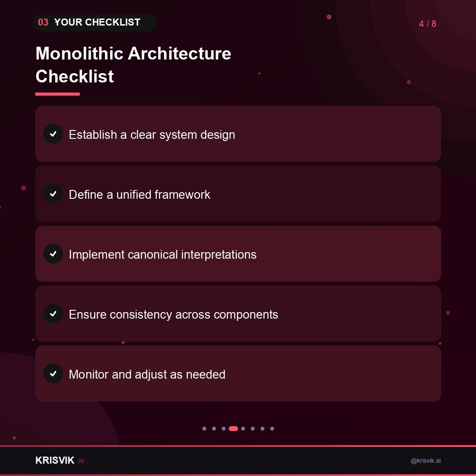Select the first pagination dot
The width and height of the screenshot is (476, 476).
(205, 429)
